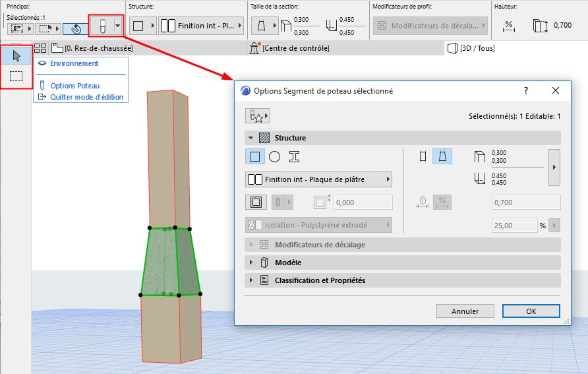The height and width of the screenshot is (374, 588).
Task: Choose complex profile I-beam structure type
Action: pos(295,157)
